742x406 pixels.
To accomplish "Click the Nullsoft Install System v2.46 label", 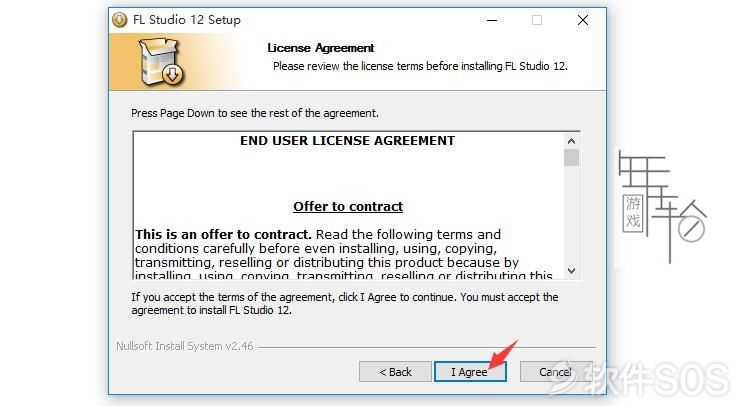I will [x=185, y=346].
